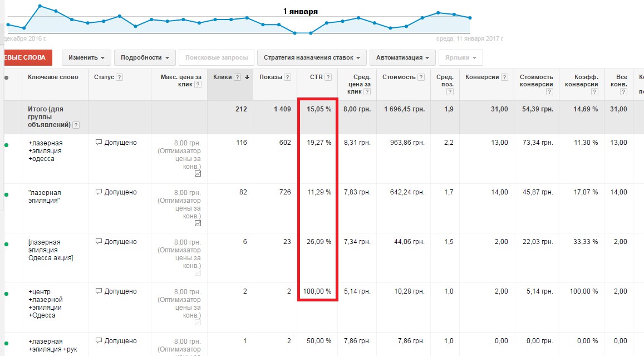Click help icon under Макс. цена за клик
This screenshot has height=356, width=644.
tap(198, 85)
